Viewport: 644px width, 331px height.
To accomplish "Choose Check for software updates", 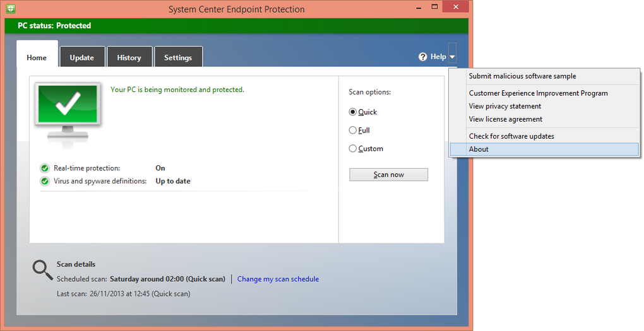I will [x=544, y=136].
